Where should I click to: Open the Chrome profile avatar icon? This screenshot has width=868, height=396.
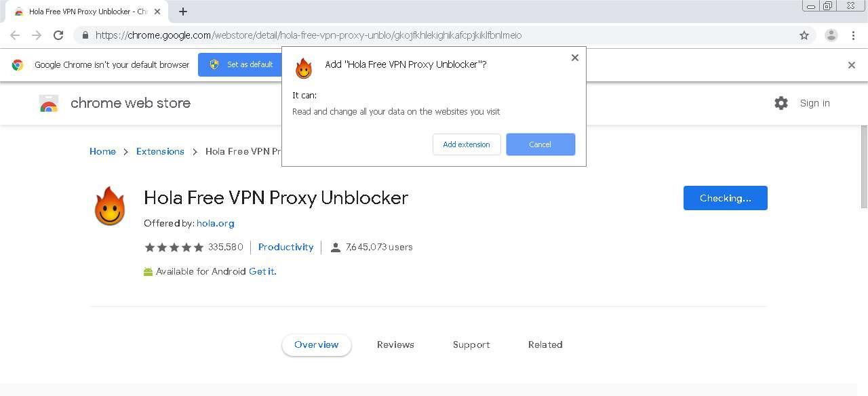(x=831, y=35)
